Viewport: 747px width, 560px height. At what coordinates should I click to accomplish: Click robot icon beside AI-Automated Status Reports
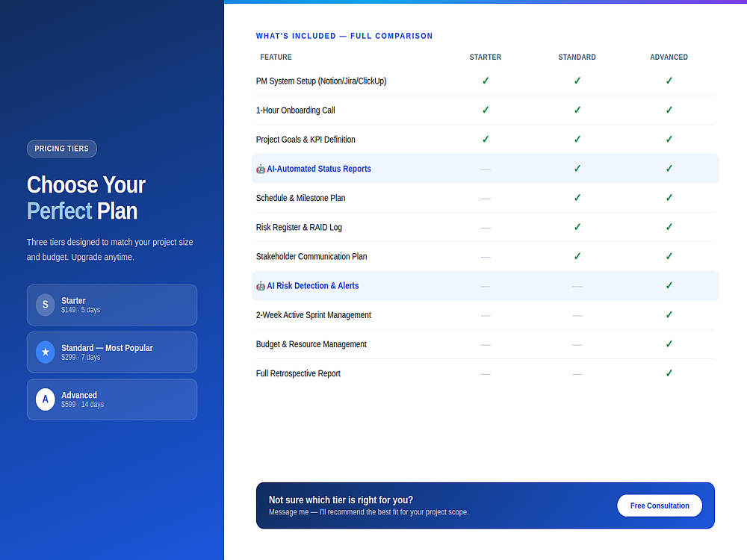(x=261, y=169)
